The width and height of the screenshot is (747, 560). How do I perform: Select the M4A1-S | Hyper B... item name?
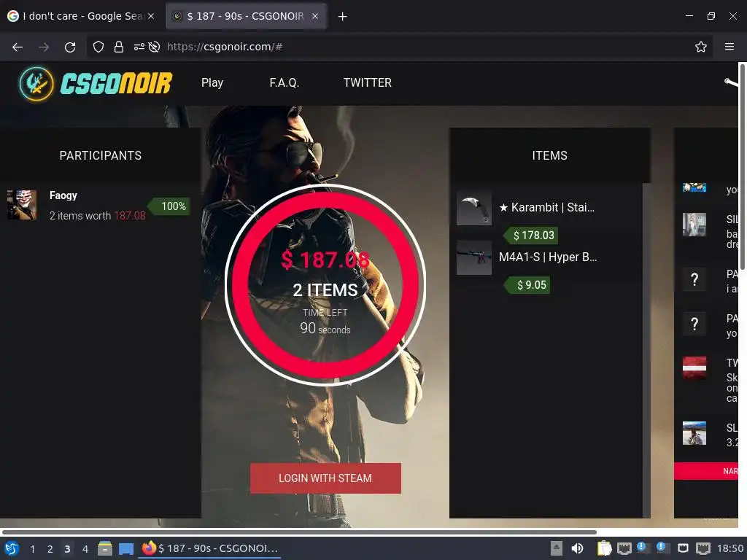[548, 257]
